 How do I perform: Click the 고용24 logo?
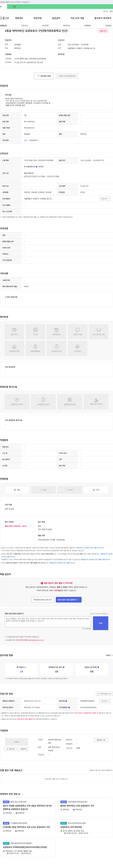(4, 18)
